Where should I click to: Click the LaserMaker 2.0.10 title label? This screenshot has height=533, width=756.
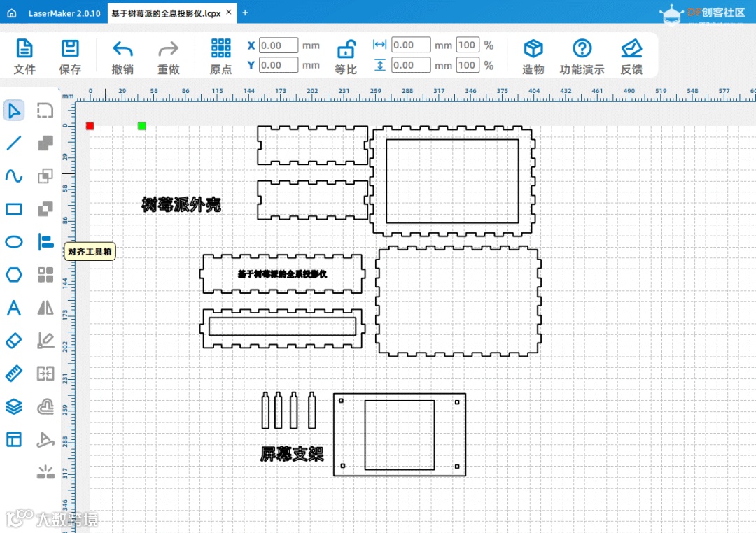(64, 13)
